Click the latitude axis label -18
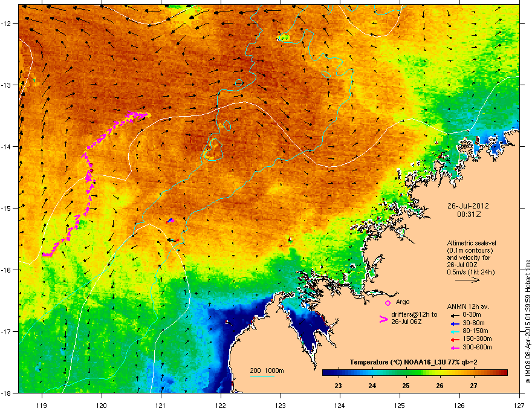The height and width of the screenshot is (411, 532). click(x=7, y=393)
